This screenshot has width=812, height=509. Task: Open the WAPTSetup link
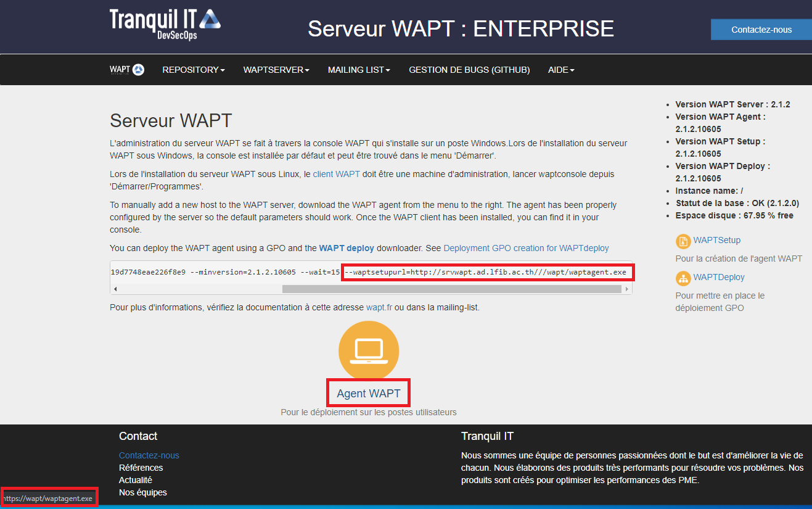coord(717,240)
